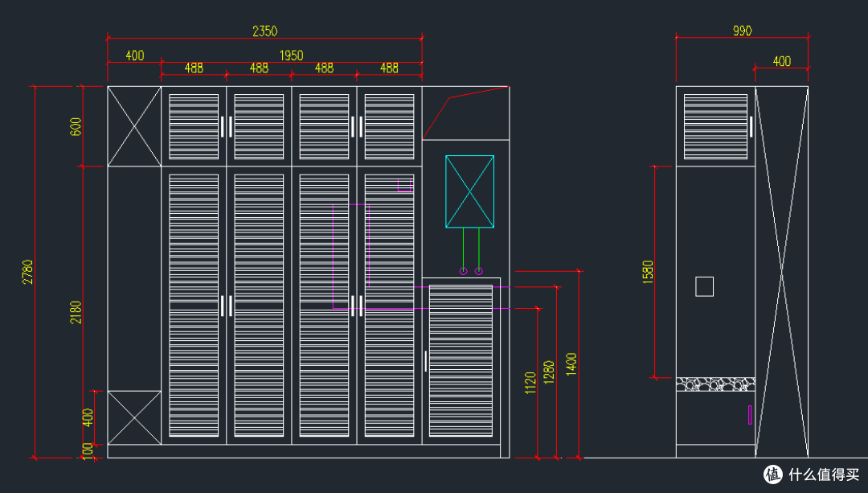Select the pebble hatch strip in side view
This screenshot has height=493, width=868.
[715, 384]
